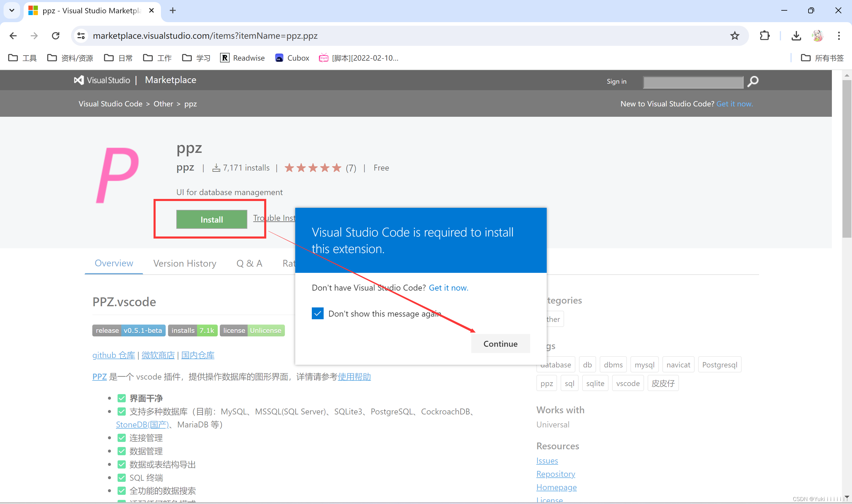Go to Other category breadcrumb
This screenshot has width=852, height=504.
163,104
